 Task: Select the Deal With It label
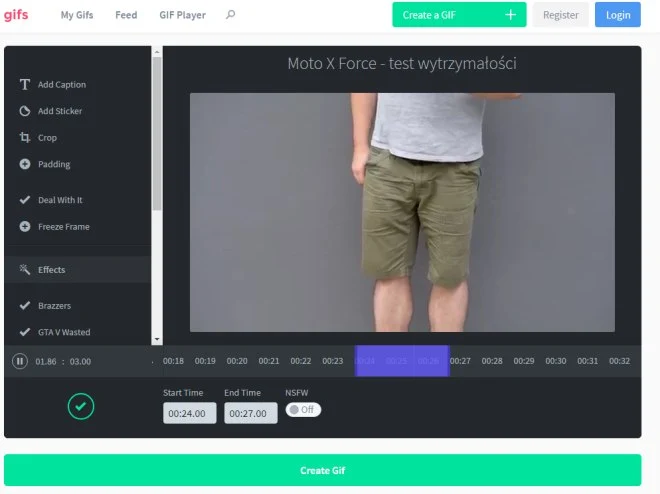(x=60, y=200)
